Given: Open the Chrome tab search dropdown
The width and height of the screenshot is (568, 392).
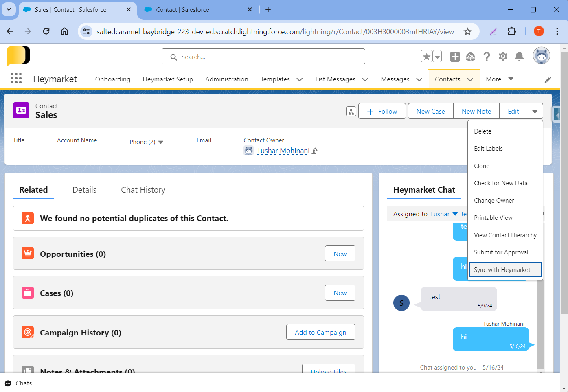Looking at the screenshot, I should tap(9, 9).
